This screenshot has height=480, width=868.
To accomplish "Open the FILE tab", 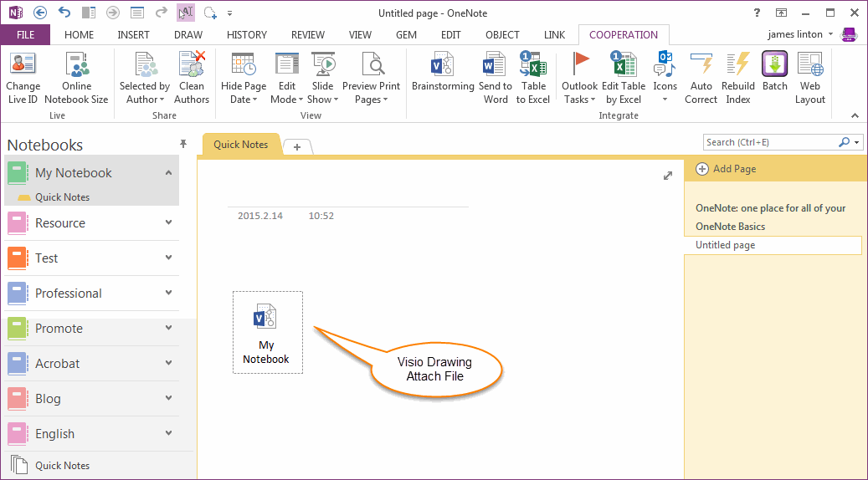I will [25, 35].
